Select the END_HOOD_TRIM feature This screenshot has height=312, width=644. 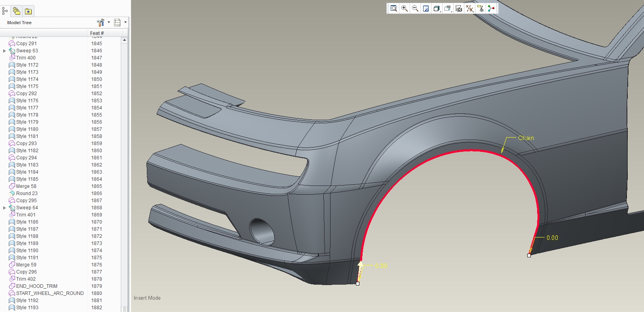pyautogui.click(x=37, y=286)
